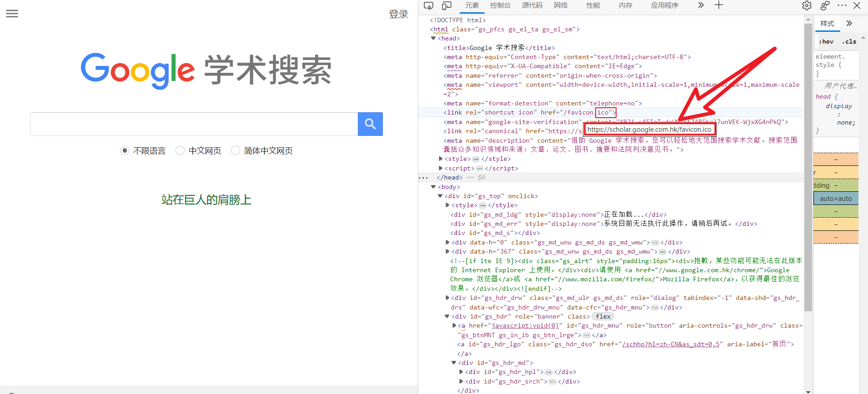Open the DevTools three-dot customize menu
868x394 pixels.
tap(842, 5)
